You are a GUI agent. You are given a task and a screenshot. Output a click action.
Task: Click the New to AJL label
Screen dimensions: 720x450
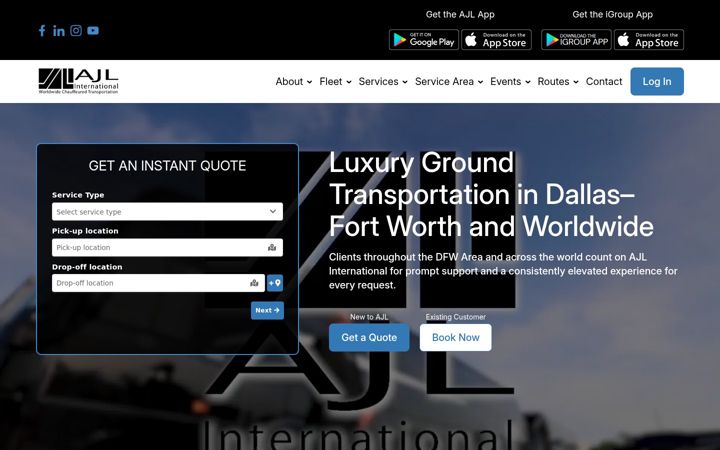point(369,317)
